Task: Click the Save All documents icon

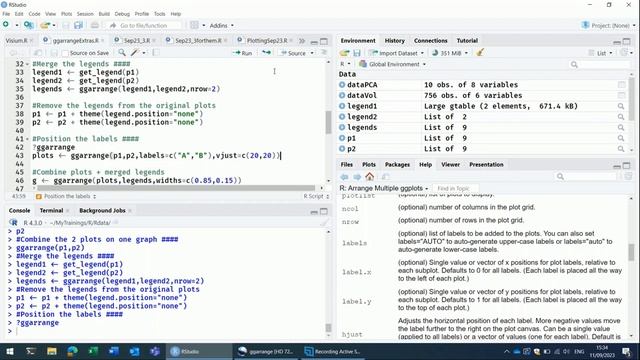Action: tap(78, 25)
